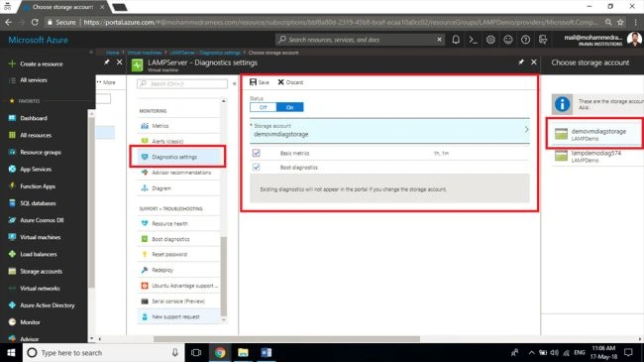Viewport: 644px width, 362px height.
Task: Open Serial console (Preview)
Action: (x=178, y=302)
